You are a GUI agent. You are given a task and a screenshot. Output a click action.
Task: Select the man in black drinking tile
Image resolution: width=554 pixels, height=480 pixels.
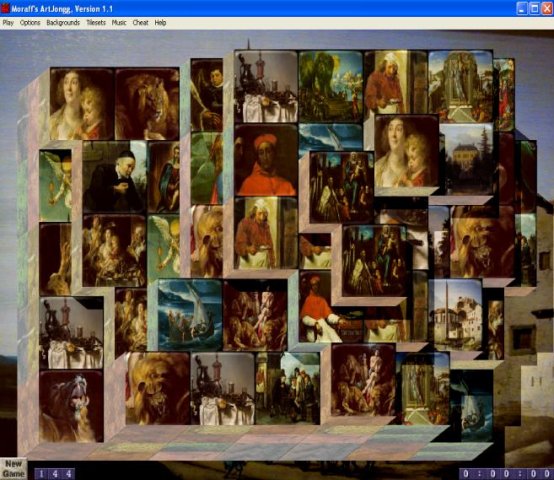click(114, 177)
